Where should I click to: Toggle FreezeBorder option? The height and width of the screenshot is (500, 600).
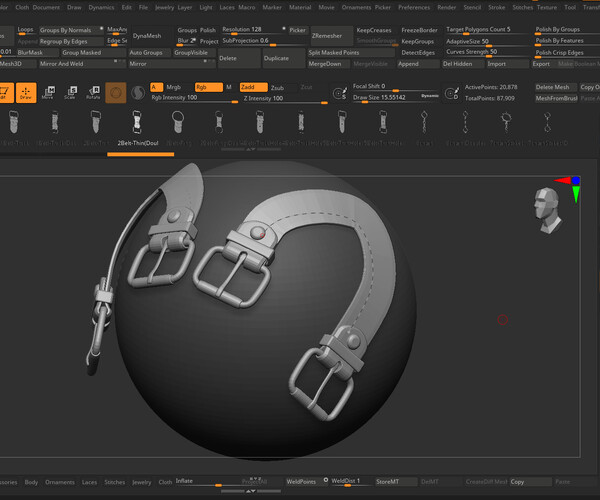click(419, 30)
